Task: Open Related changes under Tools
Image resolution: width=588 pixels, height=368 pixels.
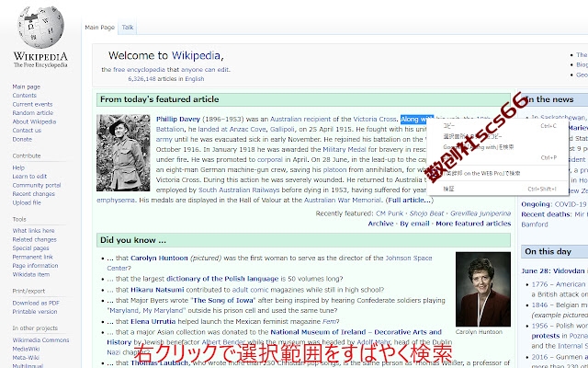Action: [x=35, y=239]
